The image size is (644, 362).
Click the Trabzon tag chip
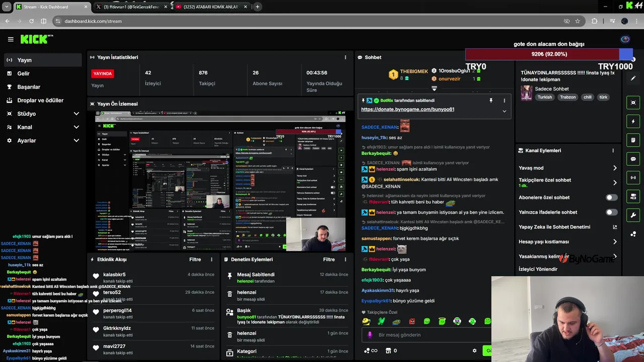(568, 98)
